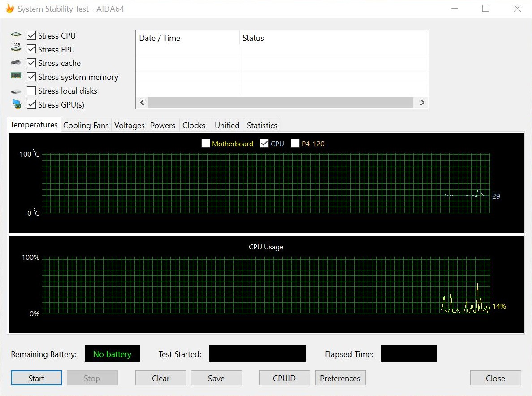532x396 pixels.
Task: Uncheck the Stress FPU checkbox
Action: pyautogui.click(x=31, y=49)
